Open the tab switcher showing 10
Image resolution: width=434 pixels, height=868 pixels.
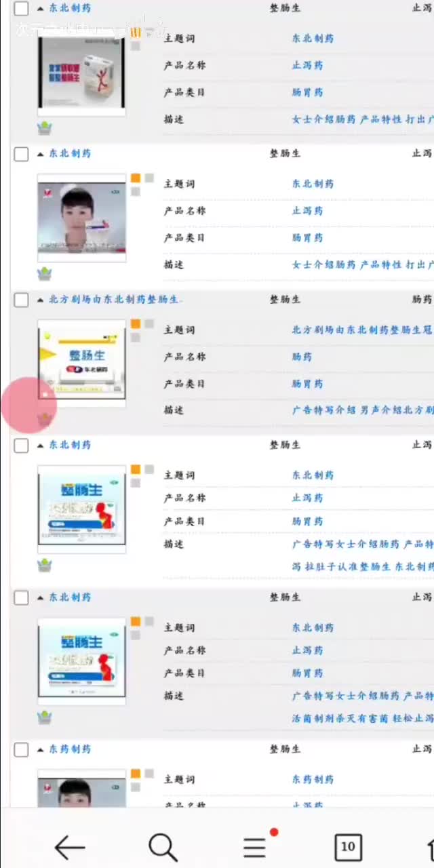coord(348,847)
